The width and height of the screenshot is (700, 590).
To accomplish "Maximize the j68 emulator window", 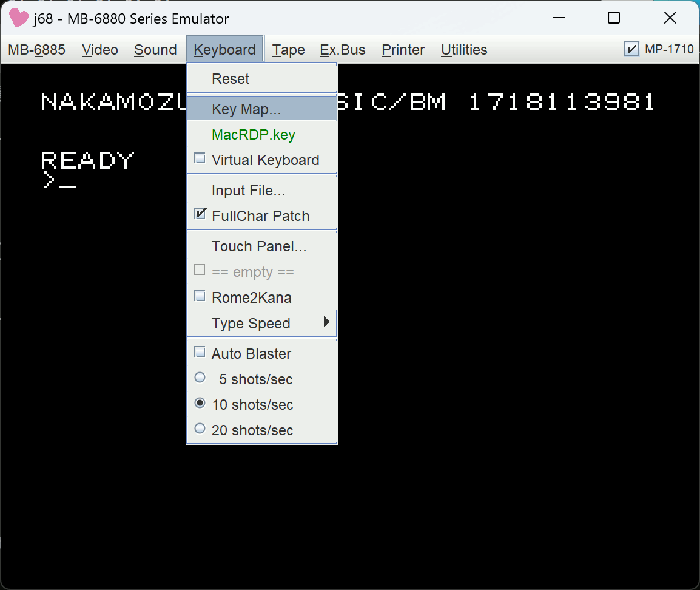I will [x=614, y=18].
